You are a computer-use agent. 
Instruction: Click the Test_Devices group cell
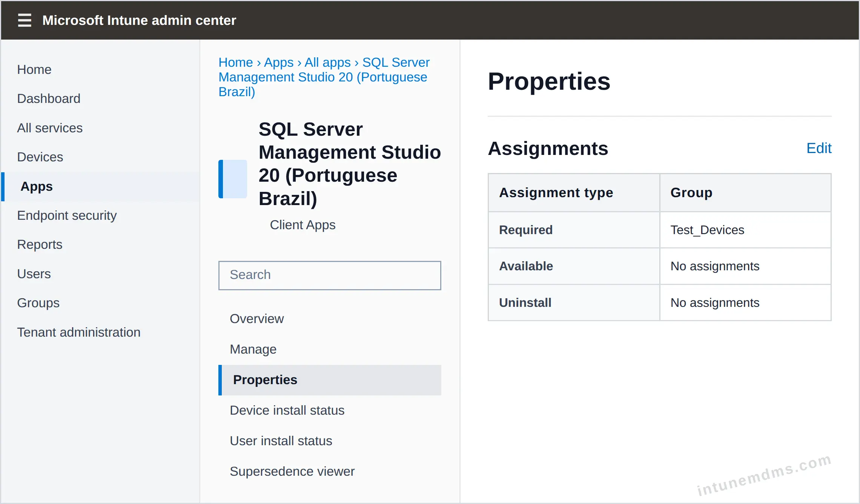pos(745,230)
